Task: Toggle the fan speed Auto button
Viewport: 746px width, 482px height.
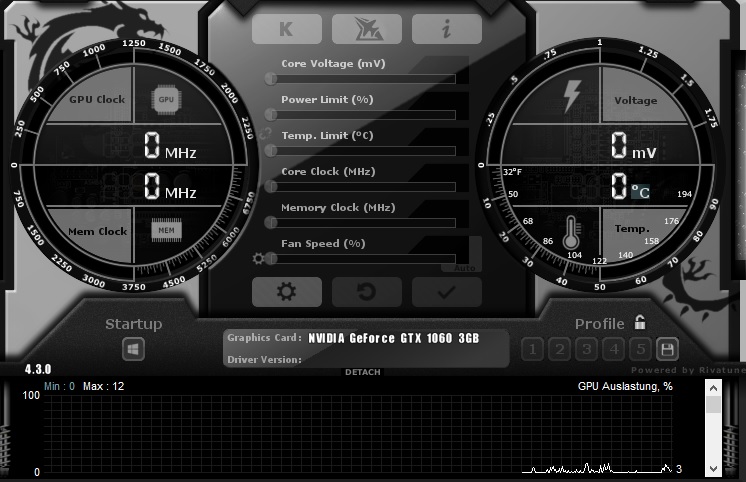Action: click(465, 268)
